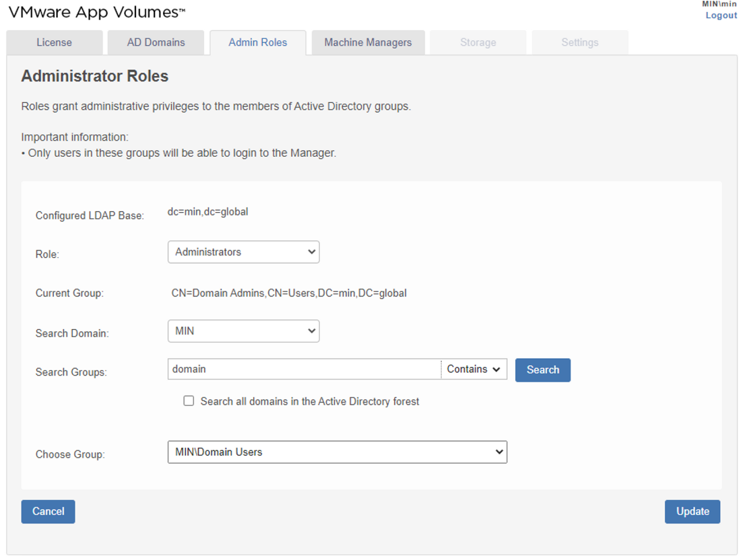The width and height of the screenshot is (745, 560).
Task: Enable Search all domains in forest checkbox
Action: [x=189, y=401]
